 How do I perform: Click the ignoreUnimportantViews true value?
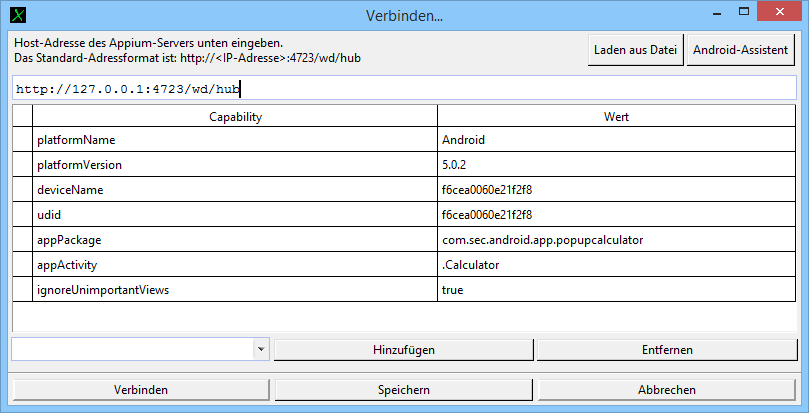tap(616, 290)
